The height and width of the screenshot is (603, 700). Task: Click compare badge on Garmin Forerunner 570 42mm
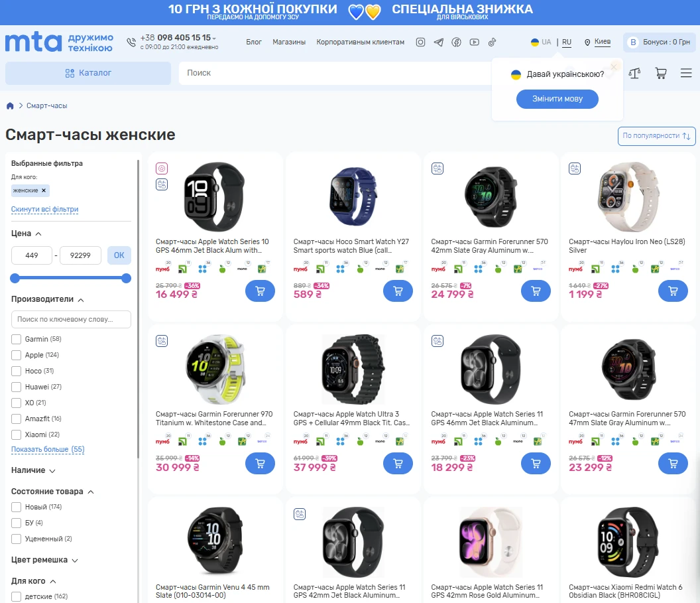point(437,168)
